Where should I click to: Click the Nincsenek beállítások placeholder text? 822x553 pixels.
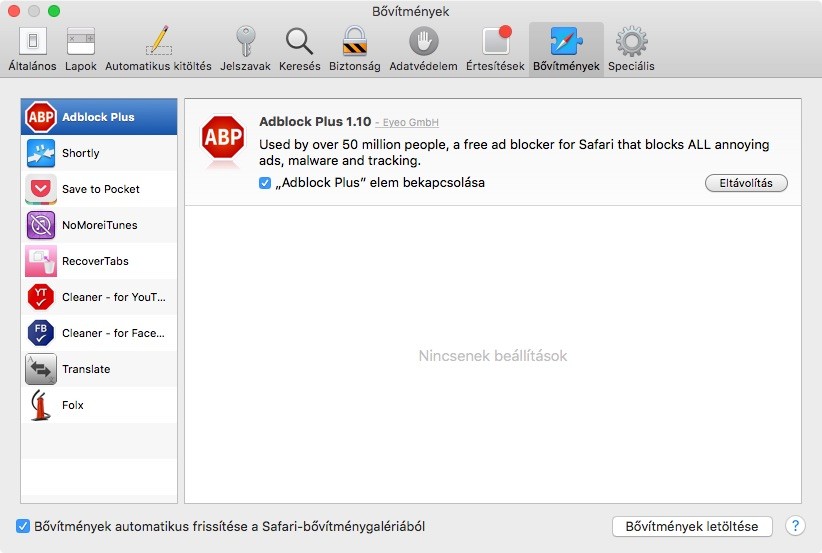coord(493,356)
